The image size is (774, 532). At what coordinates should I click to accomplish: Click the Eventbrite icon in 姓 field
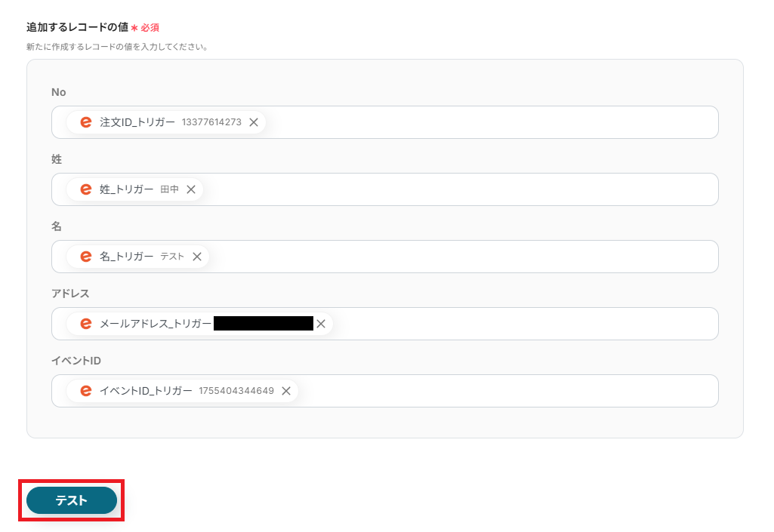(86, 189)
